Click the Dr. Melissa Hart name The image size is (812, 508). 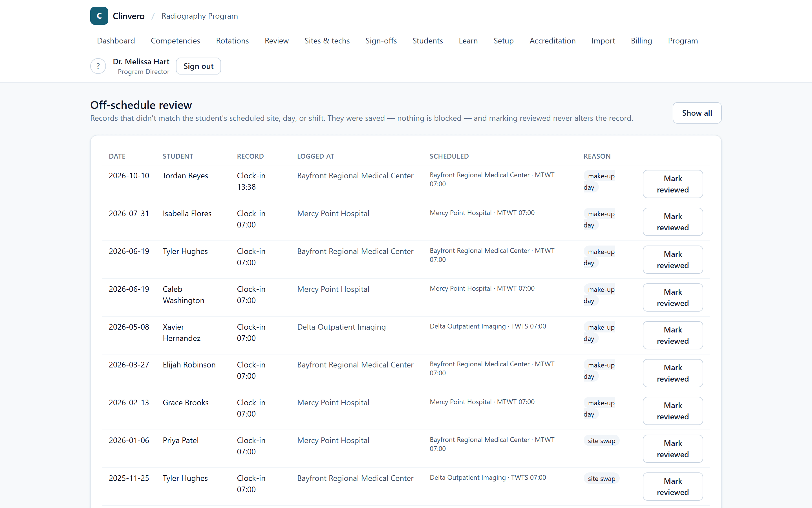click(141, 62)
